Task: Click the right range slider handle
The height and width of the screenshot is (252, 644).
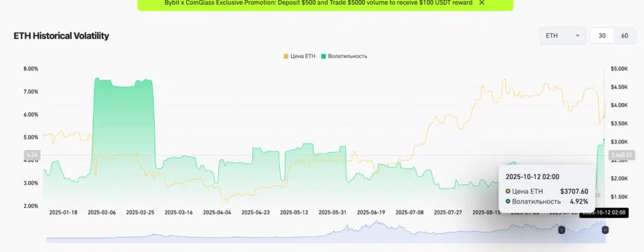Action: pyautogui.click(x=605, y=231)
